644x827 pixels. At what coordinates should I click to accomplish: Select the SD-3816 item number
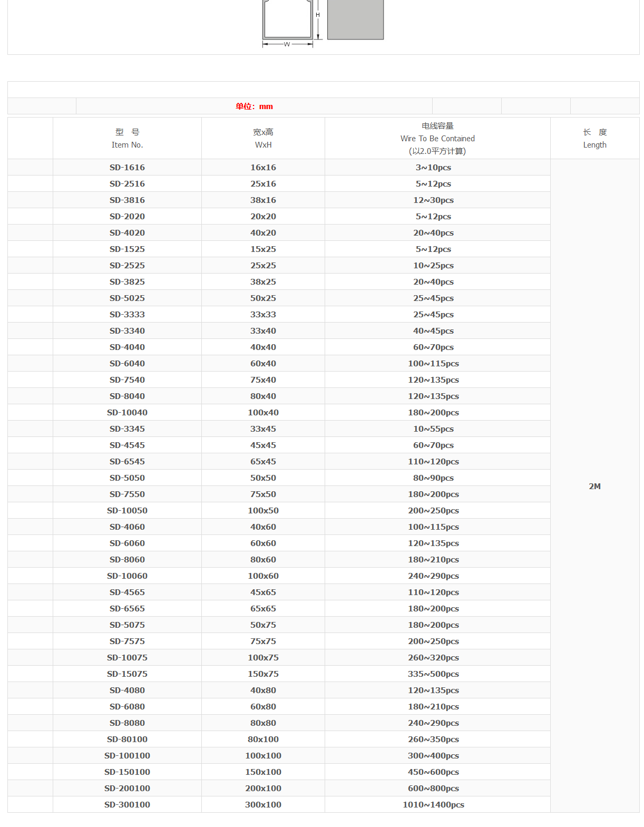(127, 200)
